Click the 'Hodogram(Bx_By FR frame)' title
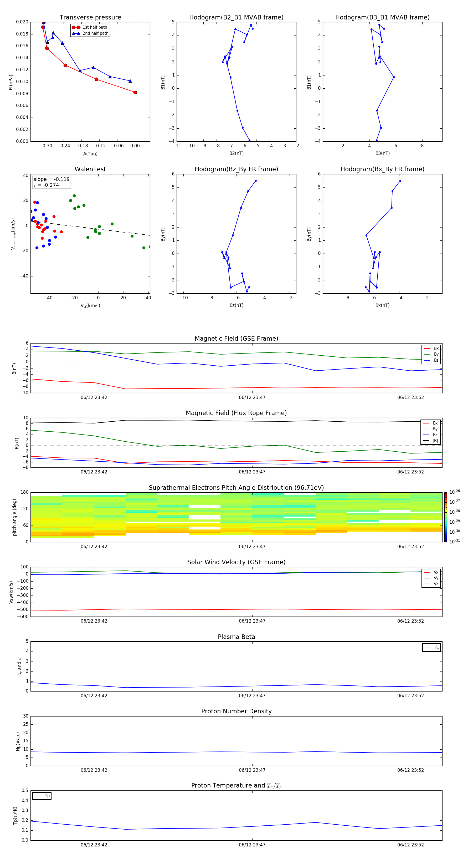473x868 pixels. pyautogui.click(x=382, y=169)
